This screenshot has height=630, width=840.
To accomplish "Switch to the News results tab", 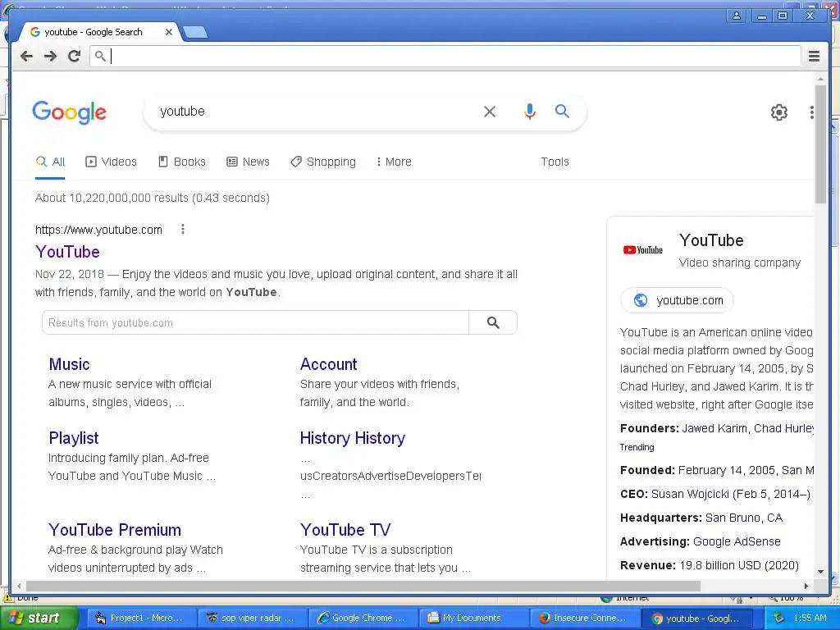I will [248, 162].
